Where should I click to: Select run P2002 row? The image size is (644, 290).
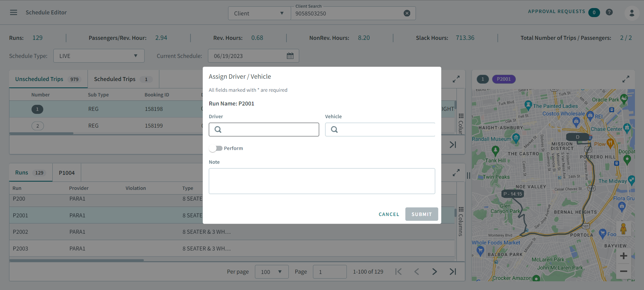coord(232,232)
